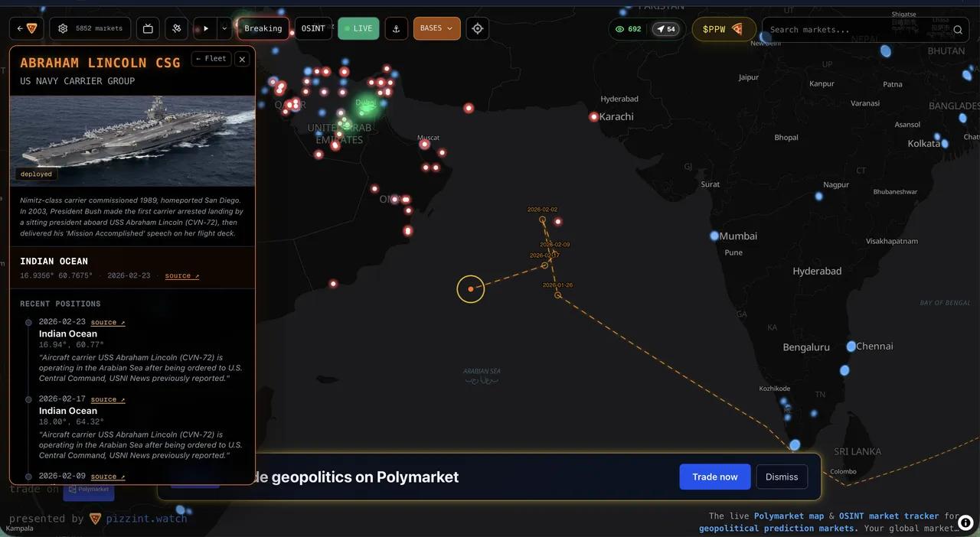Select 2026-02-17 timeline dot in Recent Positions
This screenshot has height=537, width=980.
[28, 399]
